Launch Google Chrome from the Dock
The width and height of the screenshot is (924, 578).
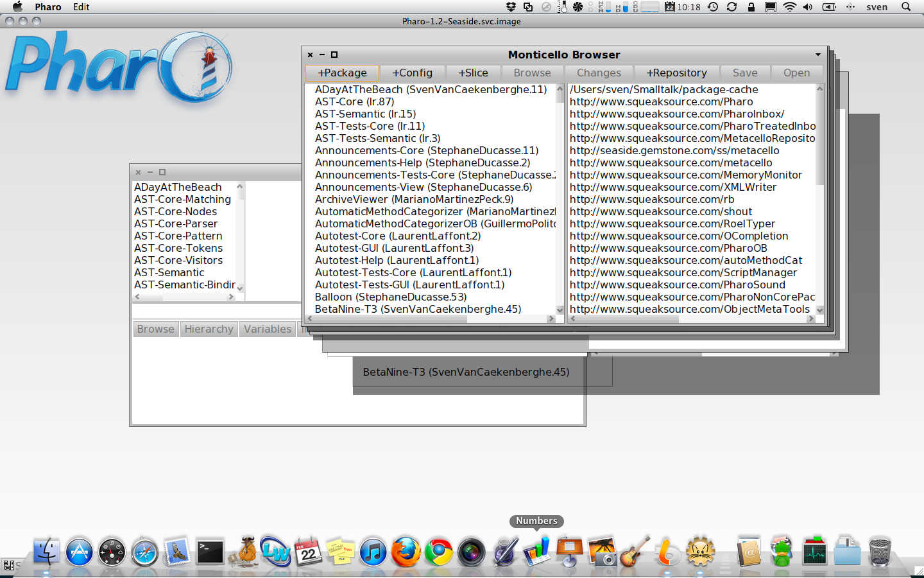click(x=439, y=552)
